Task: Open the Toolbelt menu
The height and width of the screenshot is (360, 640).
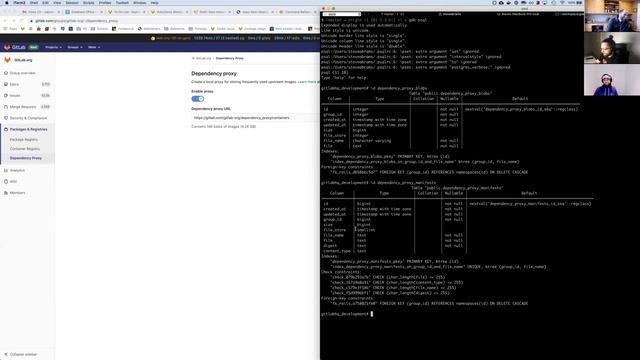Action: pyautogui.click(x=122, y=3)
